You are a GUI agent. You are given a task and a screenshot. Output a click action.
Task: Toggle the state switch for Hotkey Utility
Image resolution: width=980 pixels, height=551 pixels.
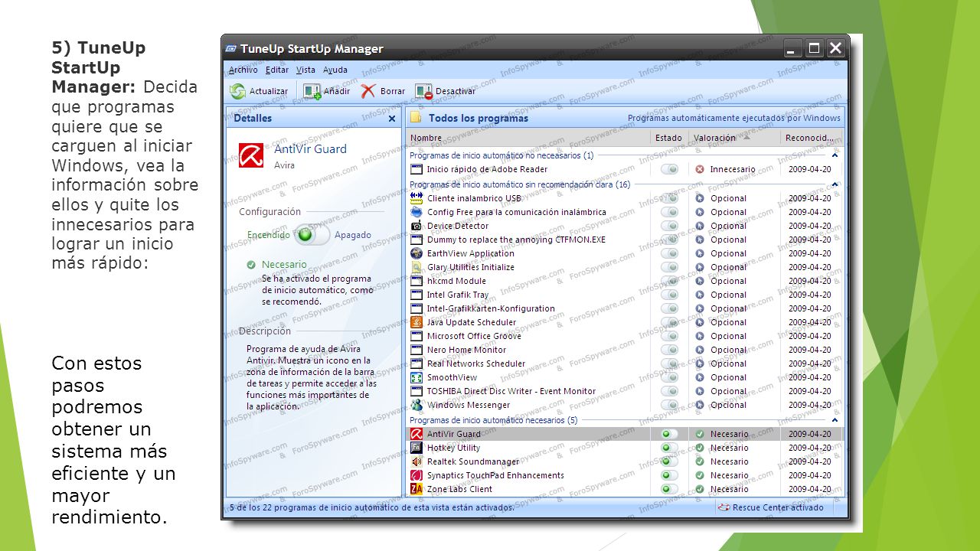pyautogui.click(x=670, y=448)
